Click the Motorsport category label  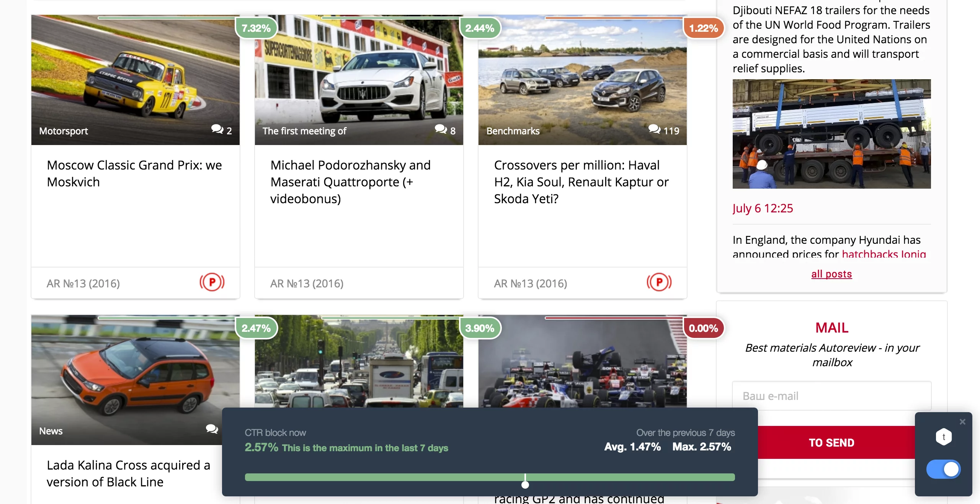tap(64, 131)
